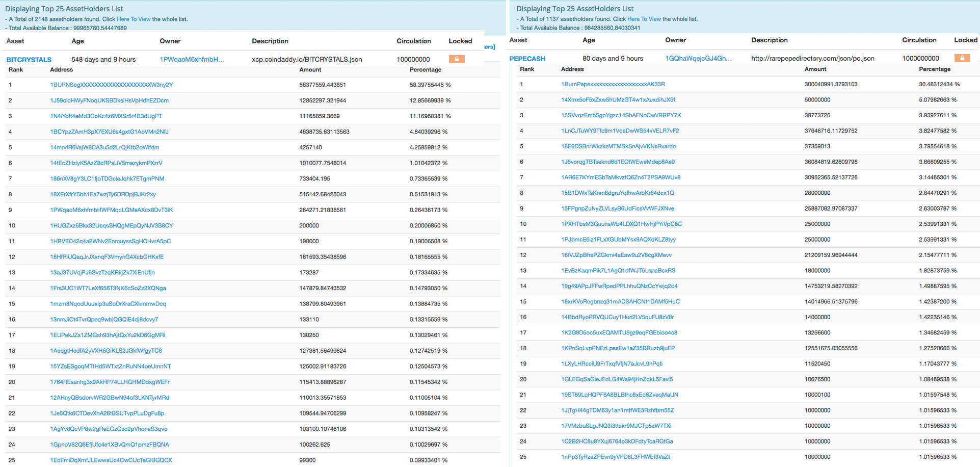Open address 1EdFmiDqXmfJLEwwsUc4CwCUcTaGiBGQCX
The height and width of the screenshot is (467, 980).
(x=111, y=460)
